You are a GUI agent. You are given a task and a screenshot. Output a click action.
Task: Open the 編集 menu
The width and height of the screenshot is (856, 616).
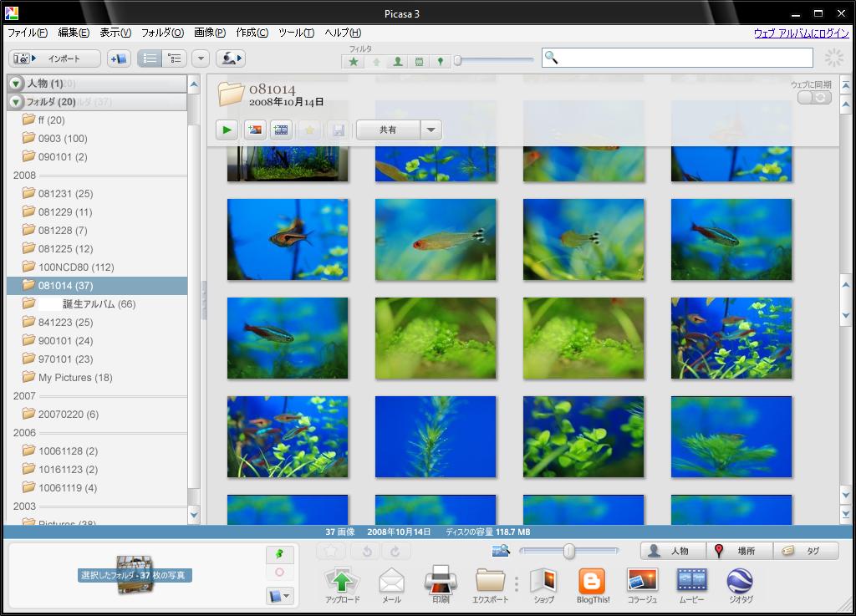pyautogui.click(x=74, y=33)
